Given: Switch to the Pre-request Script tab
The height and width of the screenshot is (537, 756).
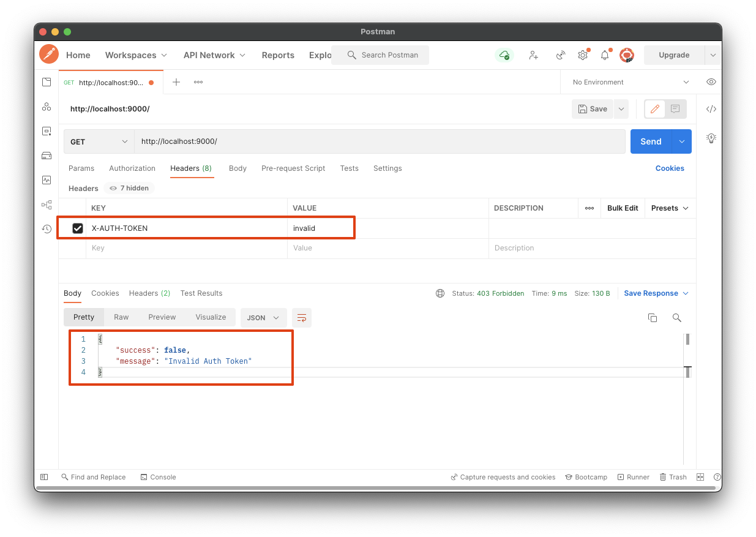Looking at the screenshot, I should coord(293,168).
